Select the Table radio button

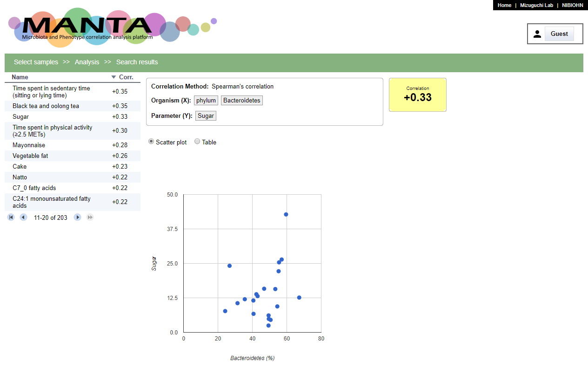click(197, 142)
